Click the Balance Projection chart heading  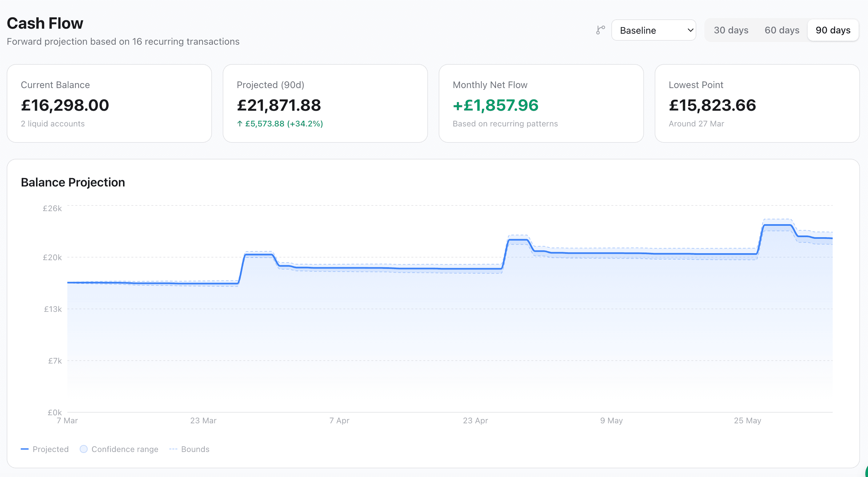[73, 182]
